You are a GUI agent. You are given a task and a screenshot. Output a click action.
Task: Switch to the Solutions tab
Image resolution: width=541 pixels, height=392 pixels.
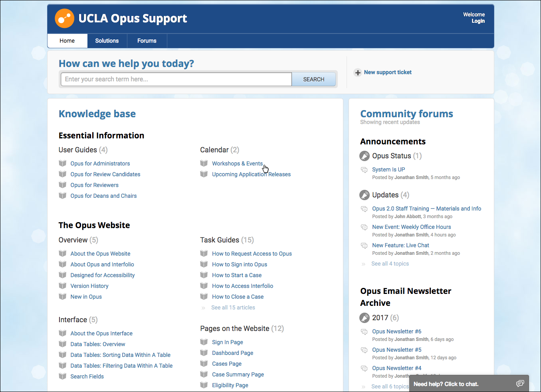(x=107, y=41)
